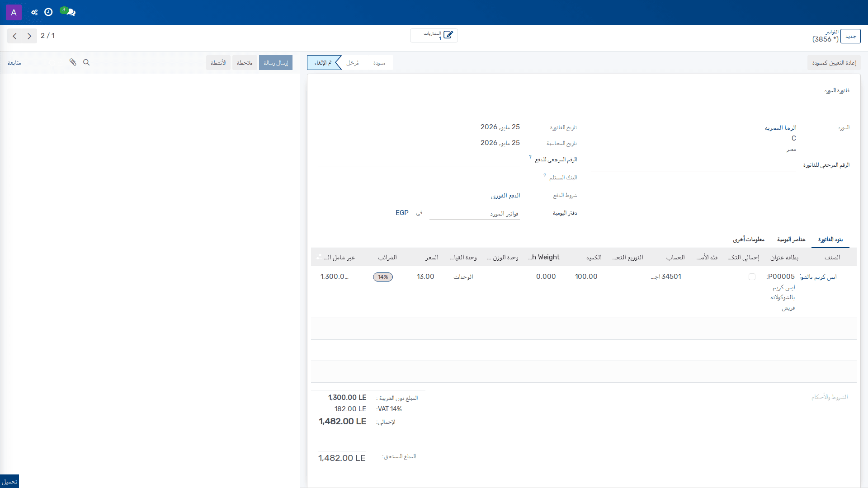Click the بطاقة عنوان label column header
The image size is (868, 488).
point(784,257)
